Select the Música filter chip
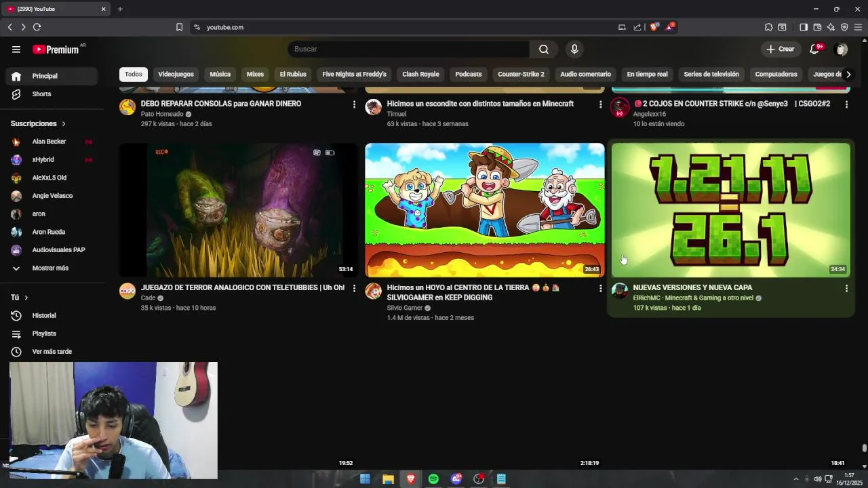This screenshot has height=488, width=868. (220, 75)
